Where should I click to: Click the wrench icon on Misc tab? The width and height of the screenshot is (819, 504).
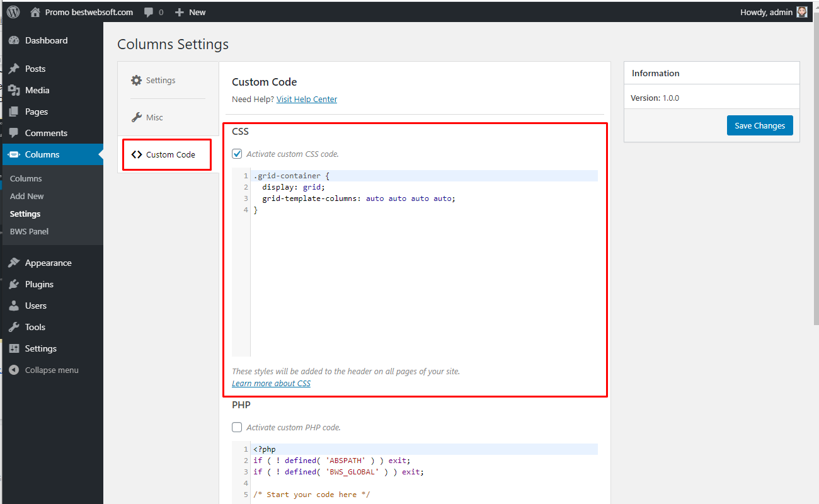click(x=136, y=117)
